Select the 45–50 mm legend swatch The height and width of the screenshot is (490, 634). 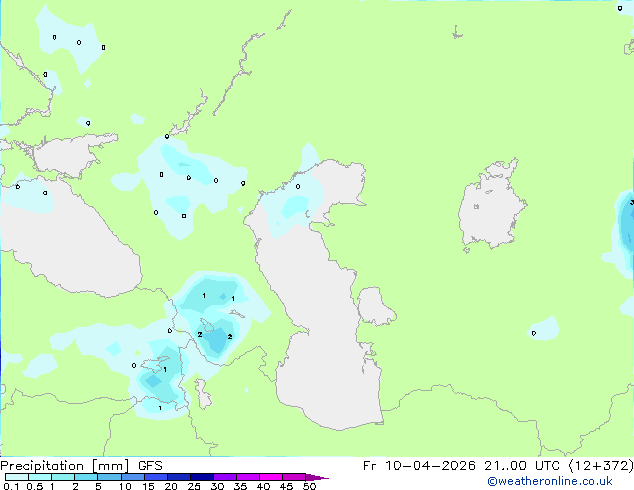[x=294, y=477]
